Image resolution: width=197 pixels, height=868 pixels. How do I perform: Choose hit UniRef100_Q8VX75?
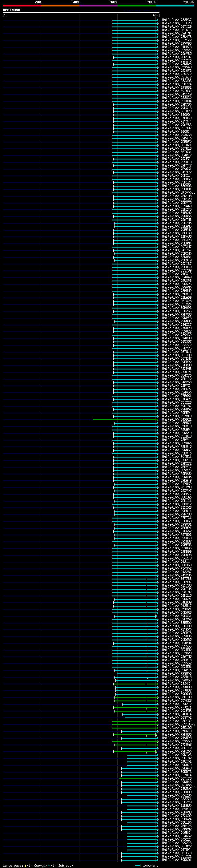coord(176,470)
